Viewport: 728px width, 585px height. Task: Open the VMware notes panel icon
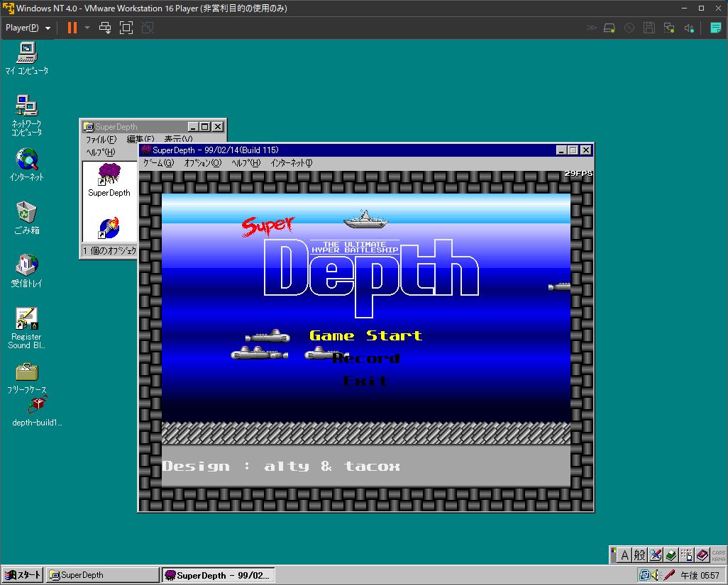[x=715, y=28]
